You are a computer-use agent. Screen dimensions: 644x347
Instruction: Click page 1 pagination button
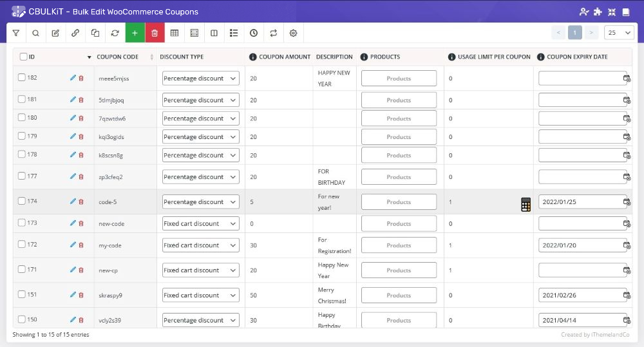(575, 33)
